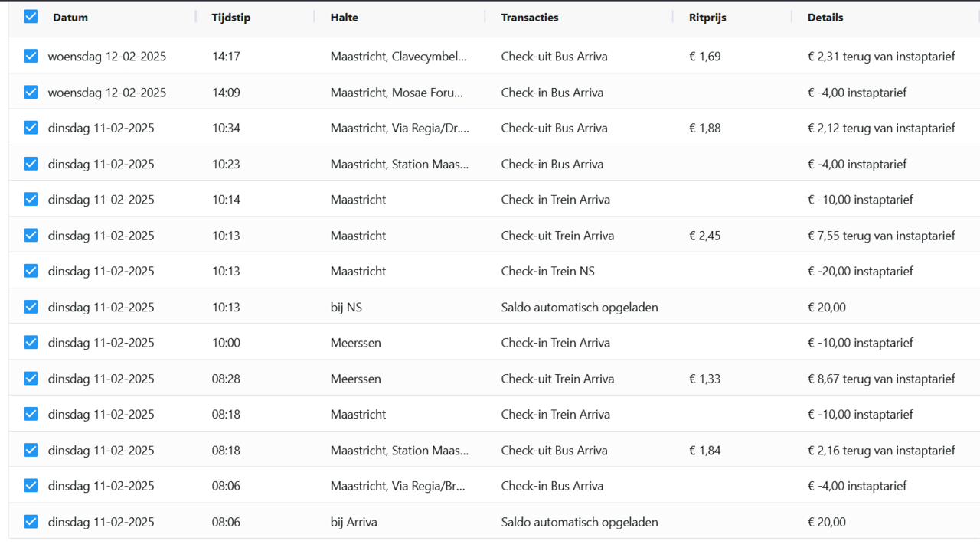Toggle the select-all checkbox in the table header
The image size is (980, 544).
[x=31, y=15]
